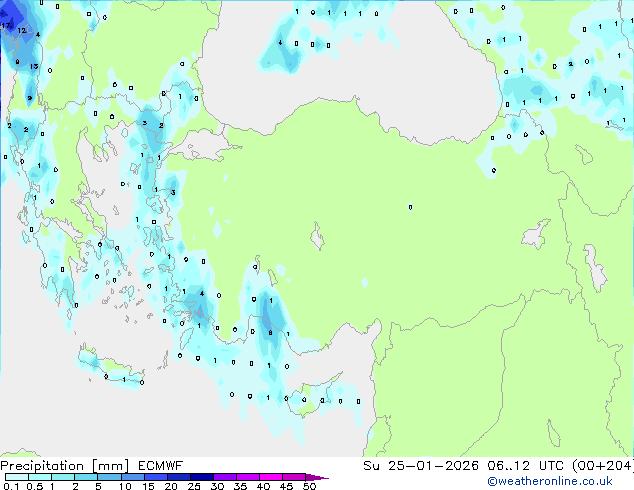Click the 35–40 mm violet legend box
Screen dimensions: 634x490
(x=248, y=477)
